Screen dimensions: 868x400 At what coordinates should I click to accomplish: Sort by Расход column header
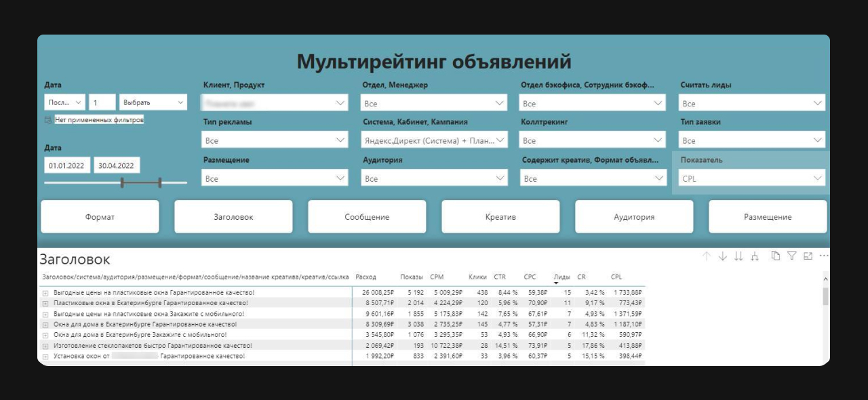click(x=366, y=277)
